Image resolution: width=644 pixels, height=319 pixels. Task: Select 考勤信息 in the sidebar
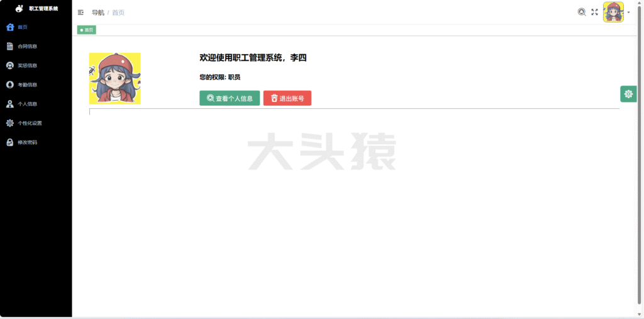(36, 85)
